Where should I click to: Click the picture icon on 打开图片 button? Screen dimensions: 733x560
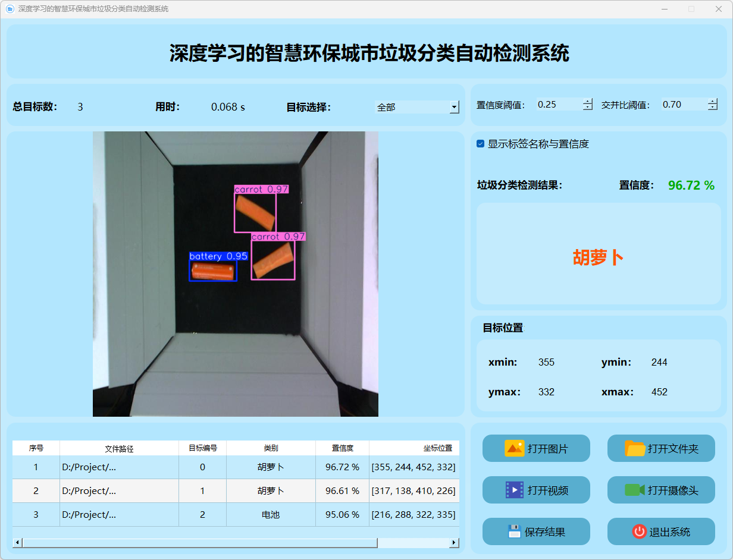coord(514,448)
